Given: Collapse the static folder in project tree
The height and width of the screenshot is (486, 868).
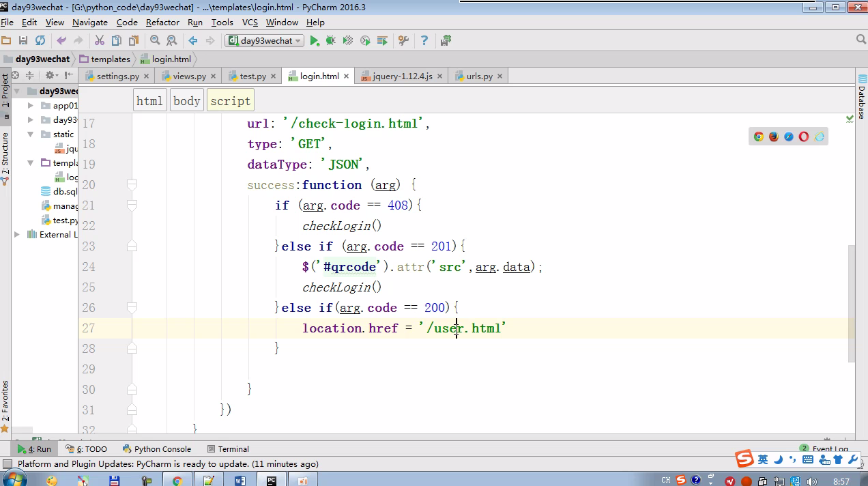Looking at the screenshot, I should pos(31,134).
